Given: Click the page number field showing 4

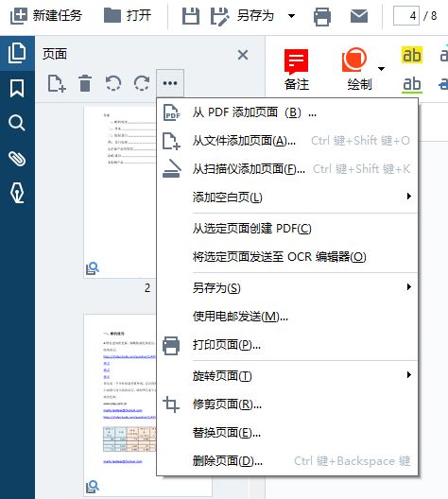Looking at the screenshot, I should (x=406, y=15).
